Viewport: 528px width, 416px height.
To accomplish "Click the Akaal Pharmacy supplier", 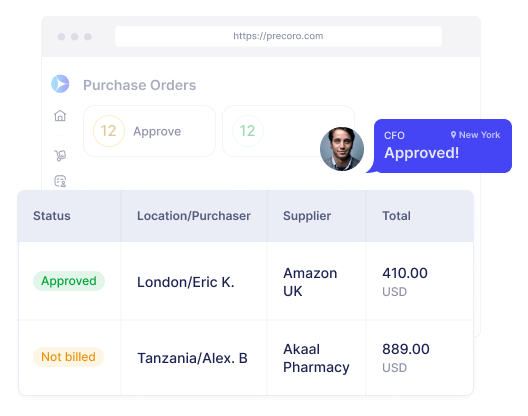I will pyautogui.click(x=316, y=358).
